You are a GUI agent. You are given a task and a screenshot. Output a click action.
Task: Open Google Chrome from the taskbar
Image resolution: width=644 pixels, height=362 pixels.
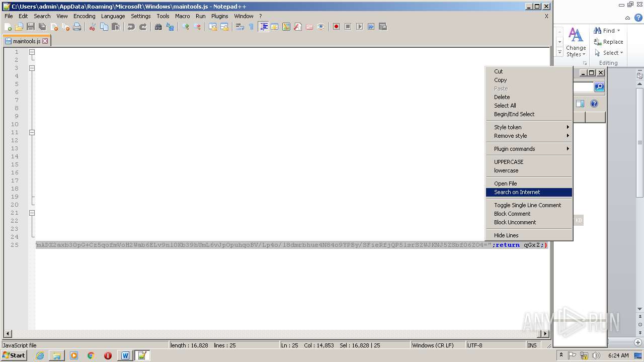[91, 355]
